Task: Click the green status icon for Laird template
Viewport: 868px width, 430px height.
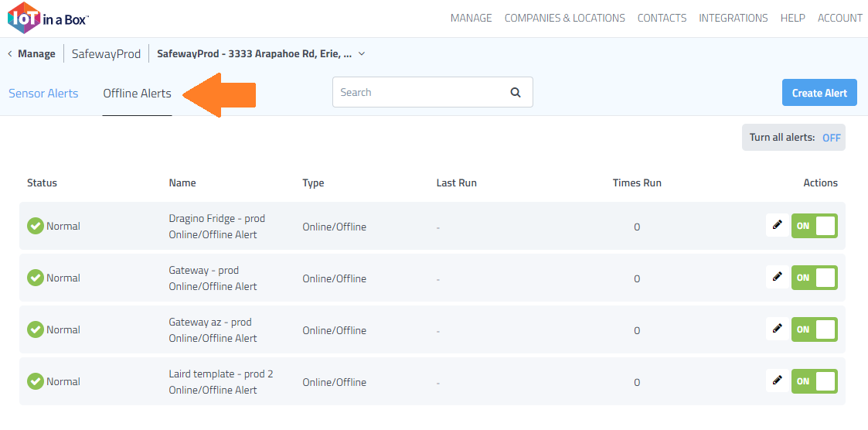Action: coord(36,381)
